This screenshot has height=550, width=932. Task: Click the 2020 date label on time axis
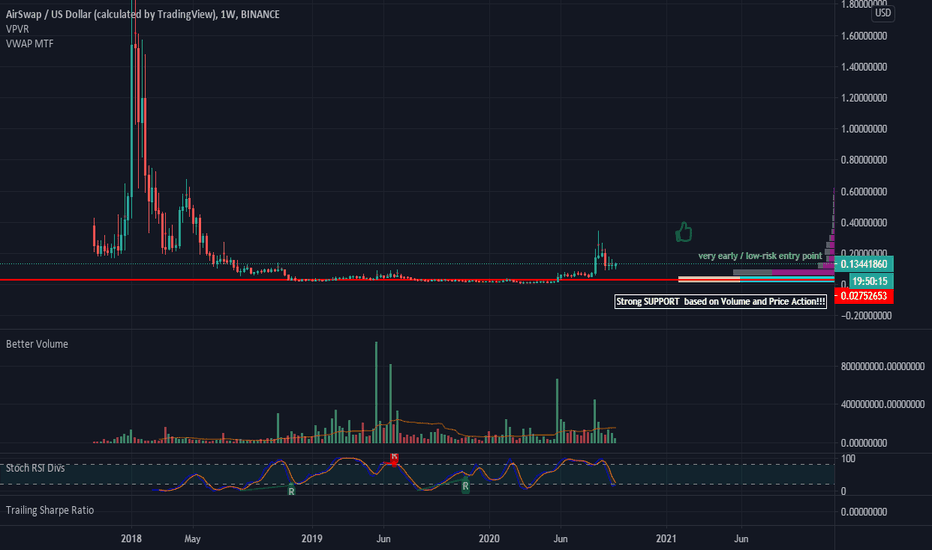coord(489,539)
